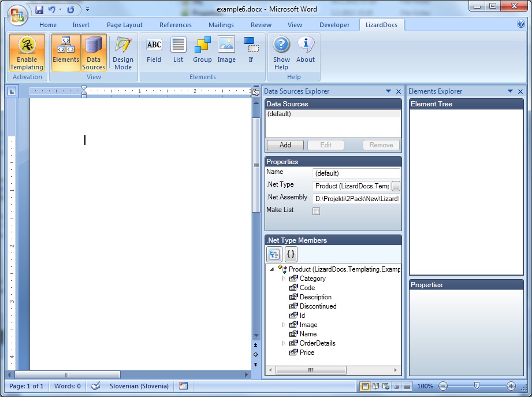The image size is (532, 397).
Task: Toggle Enable Templating button
Action: coord(27,53)
